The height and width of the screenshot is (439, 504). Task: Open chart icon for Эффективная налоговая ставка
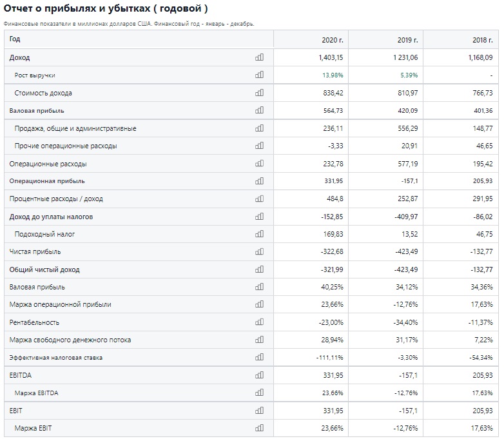[x=259, y=357]
